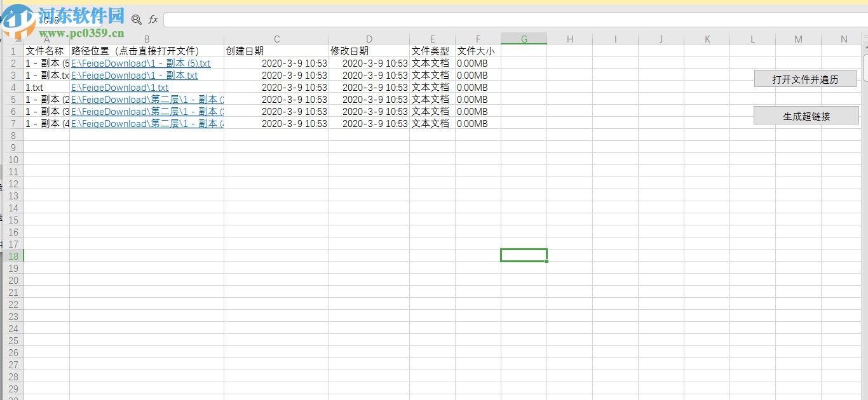Image resolution: width=868 pixels, height=400 pixels.
Task: Click the 修改日期 header cell
Action: pos(369,51)
